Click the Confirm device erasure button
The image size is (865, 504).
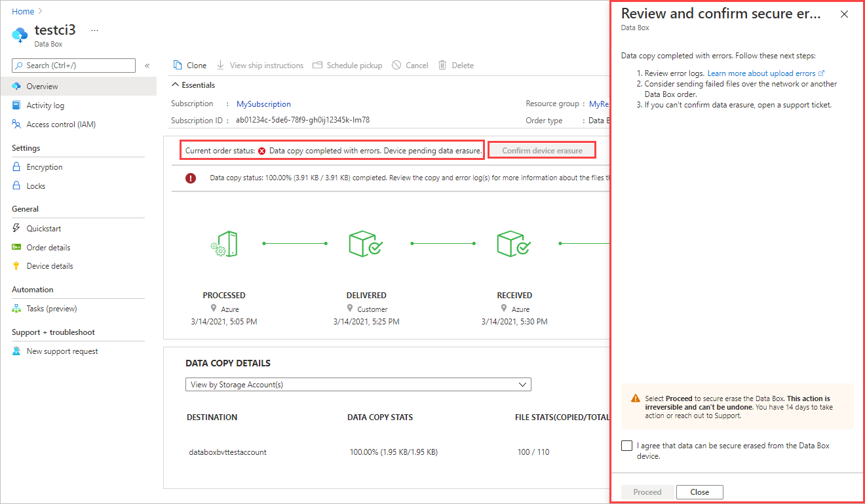coord(542,151)
